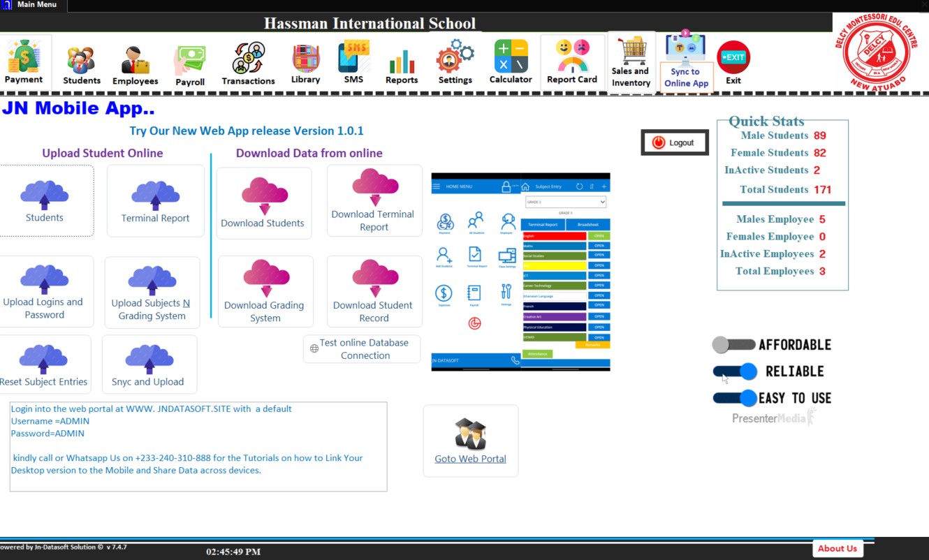
Task: Open the Employees module
Action: pos(135,66)
